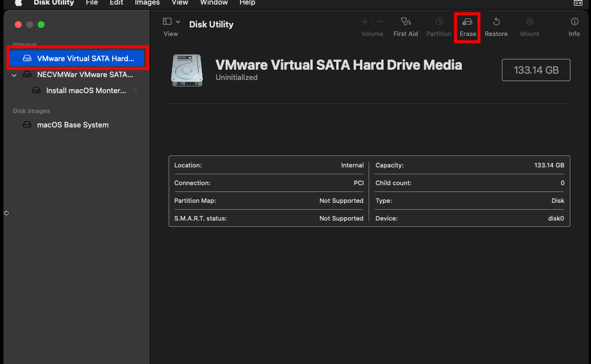Click the red close window button

click(18, 25)
